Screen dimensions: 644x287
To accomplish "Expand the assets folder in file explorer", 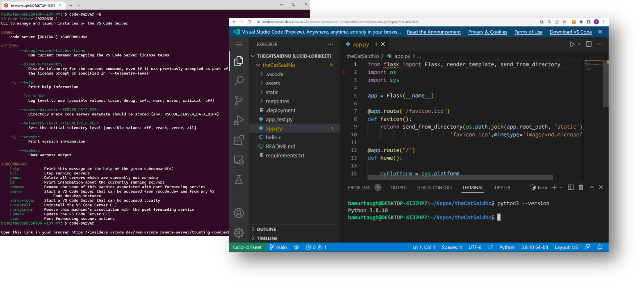I will tap(273, 83).
